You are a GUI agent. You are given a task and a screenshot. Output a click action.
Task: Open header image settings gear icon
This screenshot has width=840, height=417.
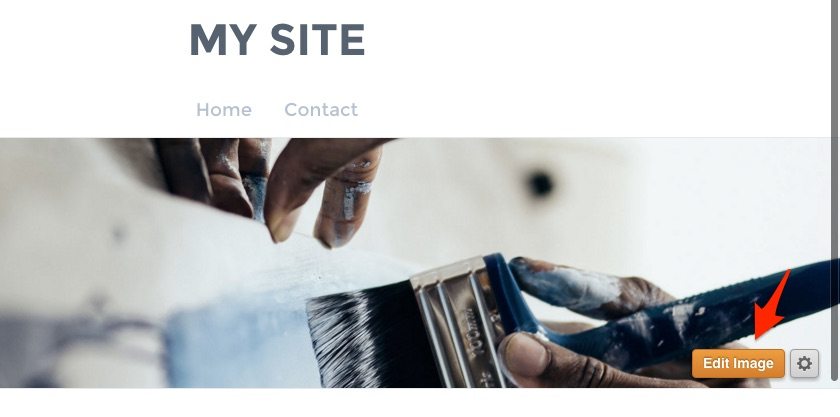(x=804, y=363)
